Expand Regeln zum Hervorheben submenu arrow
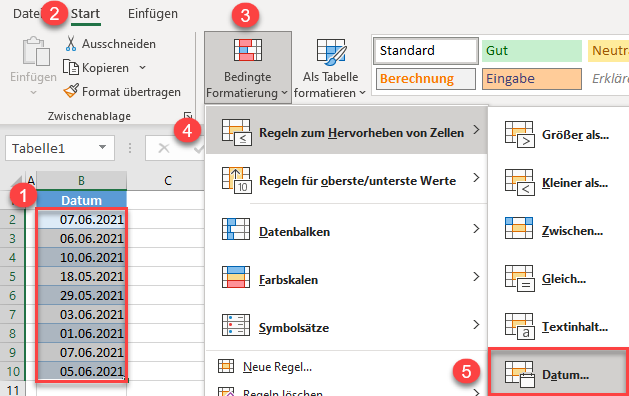The image size is (629, 396). tap(476, 130)
